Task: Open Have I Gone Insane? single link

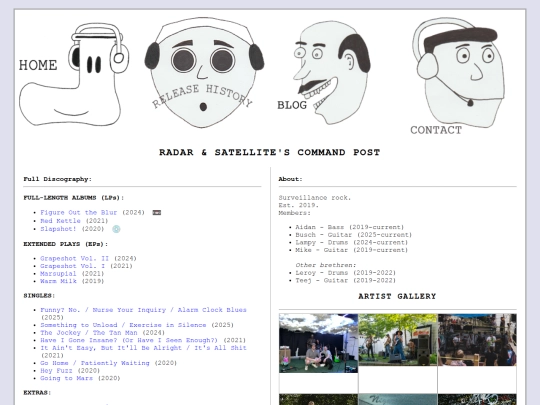Action: tap(129, 340)
